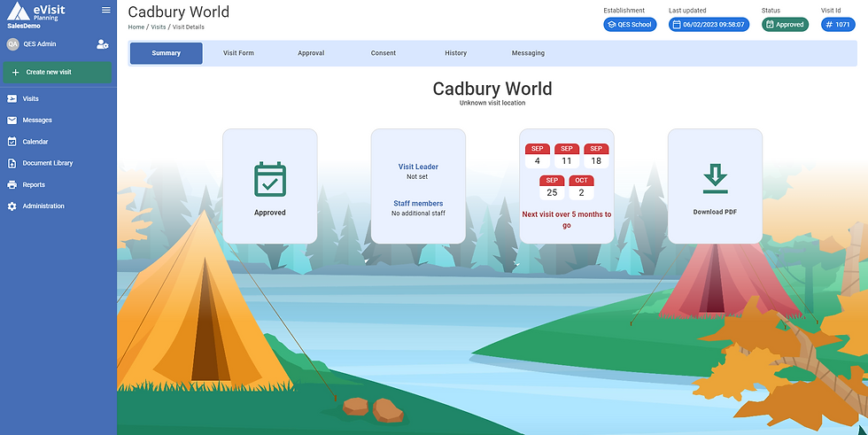
Task: Click the QES Admin user name
Action: click(x=40, y=44)
